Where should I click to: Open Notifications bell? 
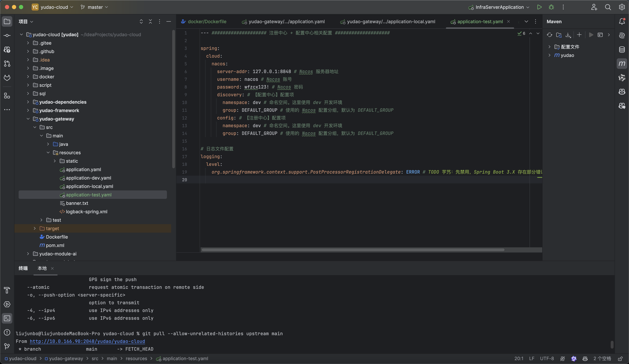[622, 22]
